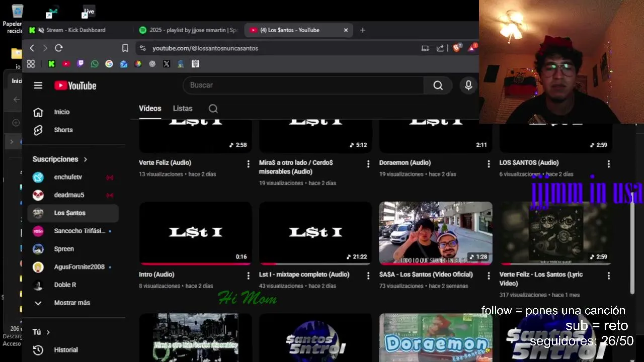644x362 pixels.
Task: Play Verte Feliz Lyric Video thumbnail
Action: (556, 233)
